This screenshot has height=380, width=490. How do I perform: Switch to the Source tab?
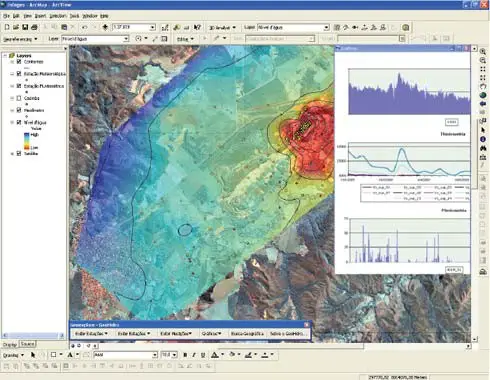(27, 344)
